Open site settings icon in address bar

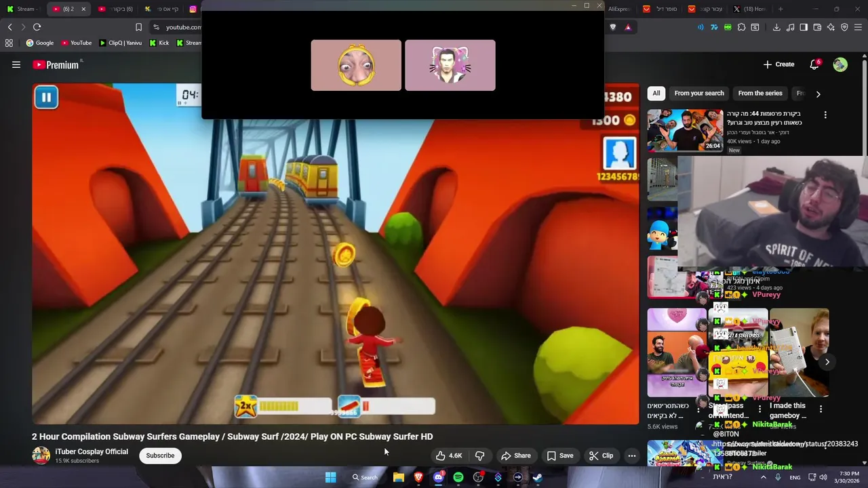pyautogui.click(x=156, y=27)
